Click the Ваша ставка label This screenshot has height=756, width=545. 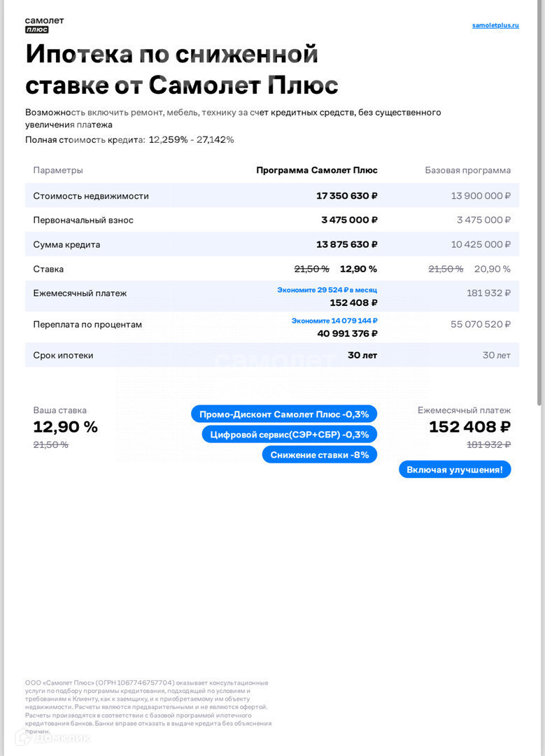tap(59, 410)
